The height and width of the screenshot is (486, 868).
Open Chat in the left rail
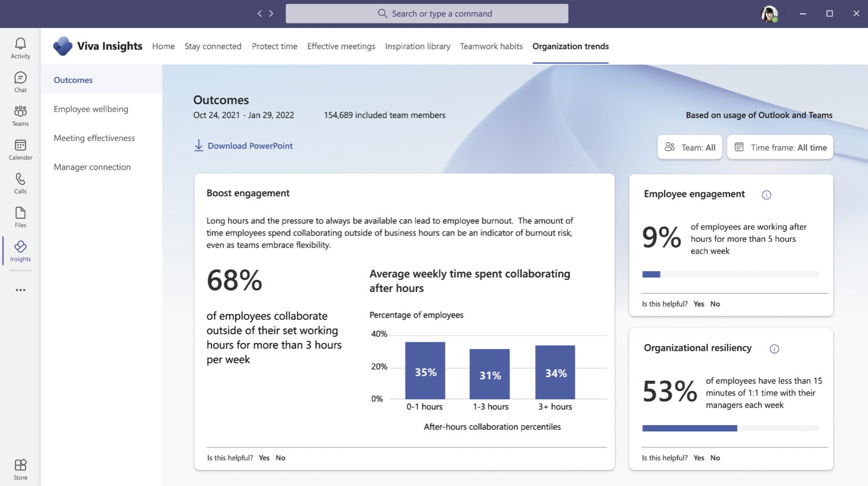[20, 82]
